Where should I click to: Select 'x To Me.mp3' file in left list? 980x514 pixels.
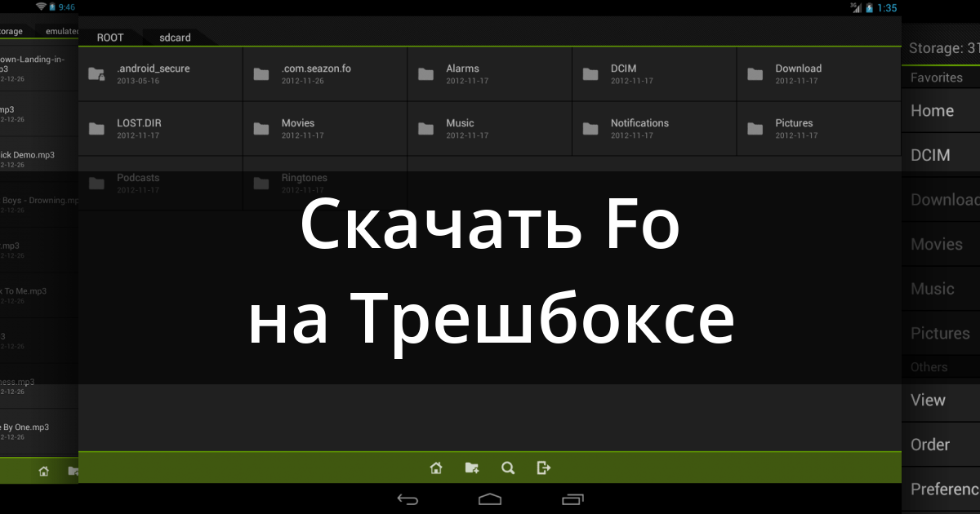tap(38, 295)
